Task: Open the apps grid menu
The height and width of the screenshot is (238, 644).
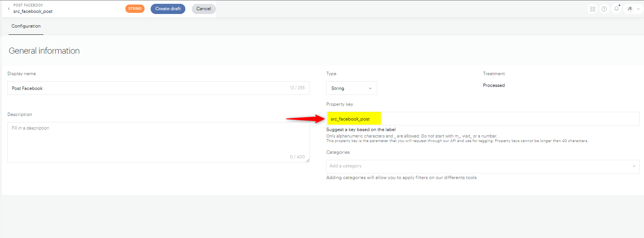Action: pos(593,9)
